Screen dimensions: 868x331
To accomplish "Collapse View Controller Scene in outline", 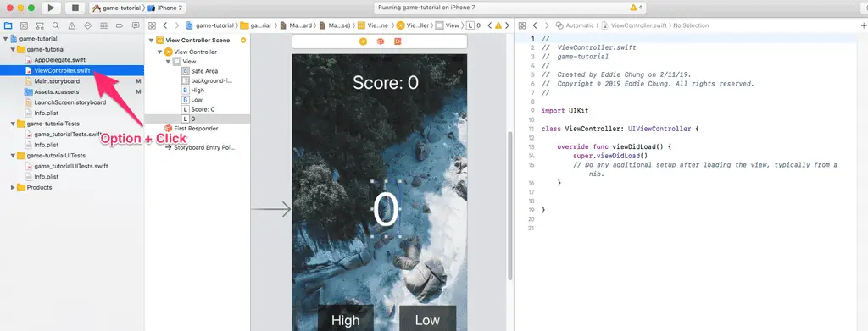I will pyautogui.click(x=152, y=41).
